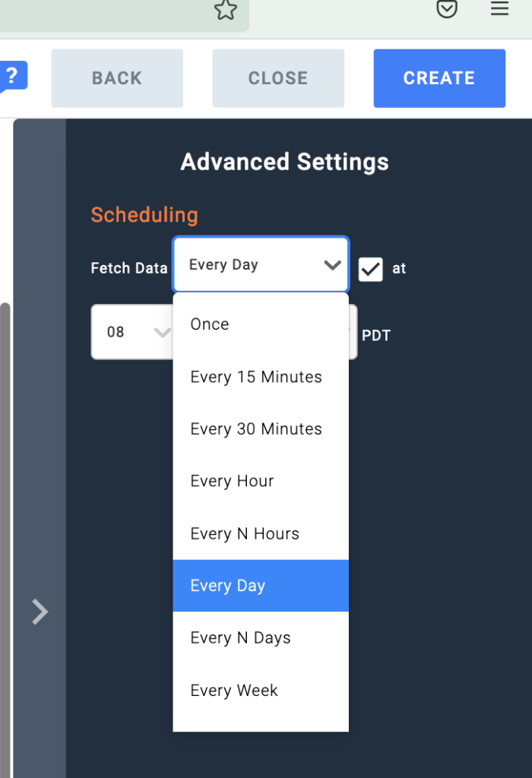The image size is (532, 778).
Task: Click the blue CREATE button
Action: (x=439, y=78)
